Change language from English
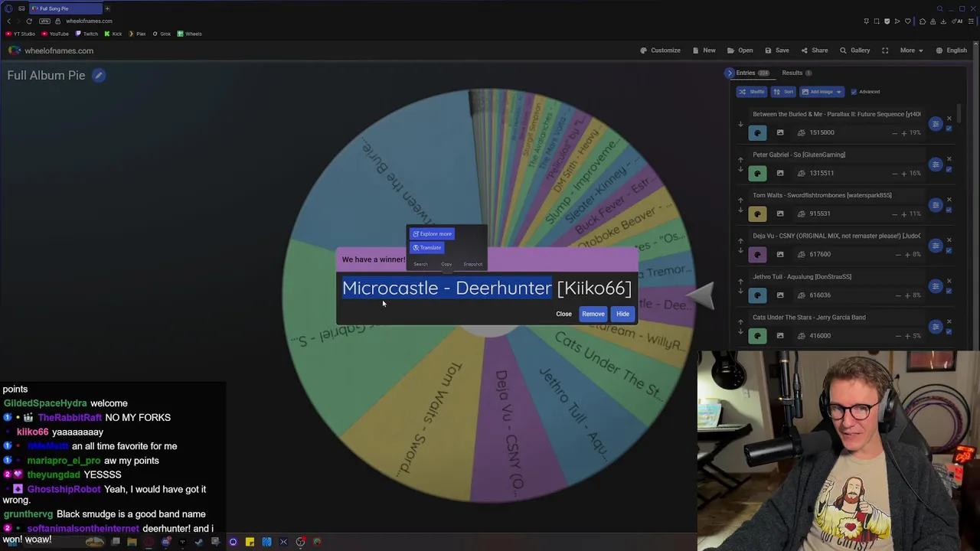 (x=951, y=51)
